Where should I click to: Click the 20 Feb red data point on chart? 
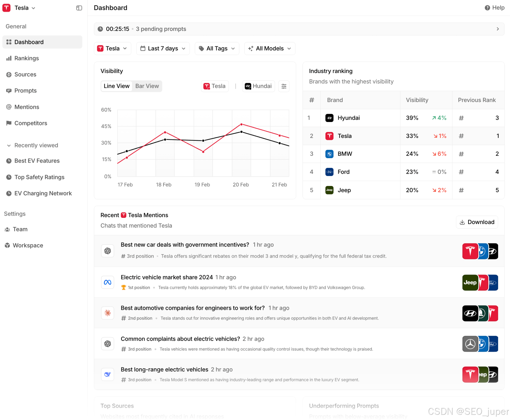pyautogui.click(x=241, y=124)
